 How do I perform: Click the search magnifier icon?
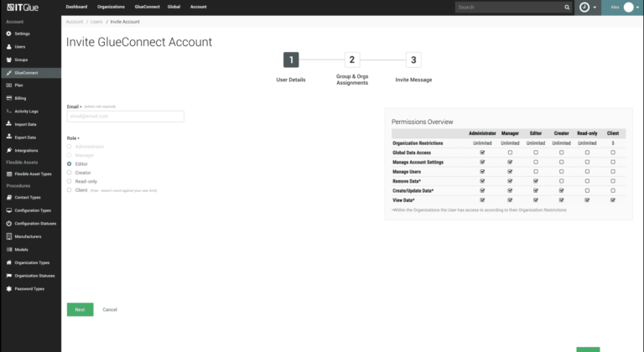point(567,8)
